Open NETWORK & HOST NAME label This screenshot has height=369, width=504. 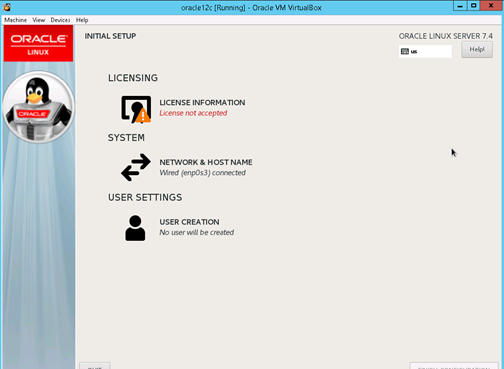coord(206,162)
